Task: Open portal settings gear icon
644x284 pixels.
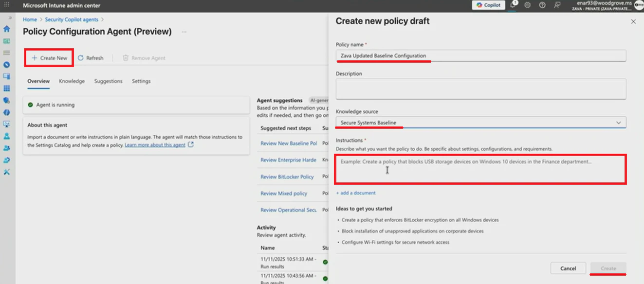Action: [x=528, y=5]
